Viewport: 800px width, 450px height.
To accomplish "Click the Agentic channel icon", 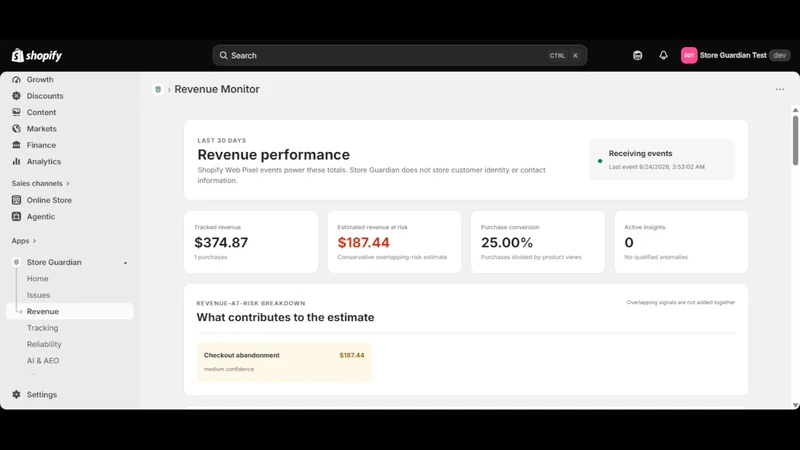I will (16, 216).
